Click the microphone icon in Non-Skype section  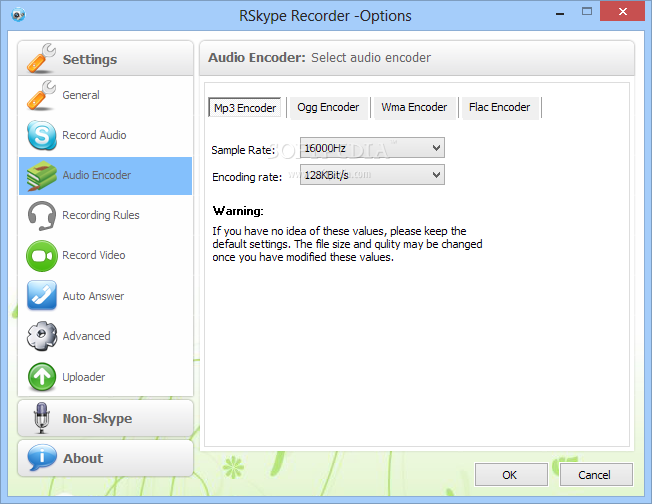[x=41, y=418]
